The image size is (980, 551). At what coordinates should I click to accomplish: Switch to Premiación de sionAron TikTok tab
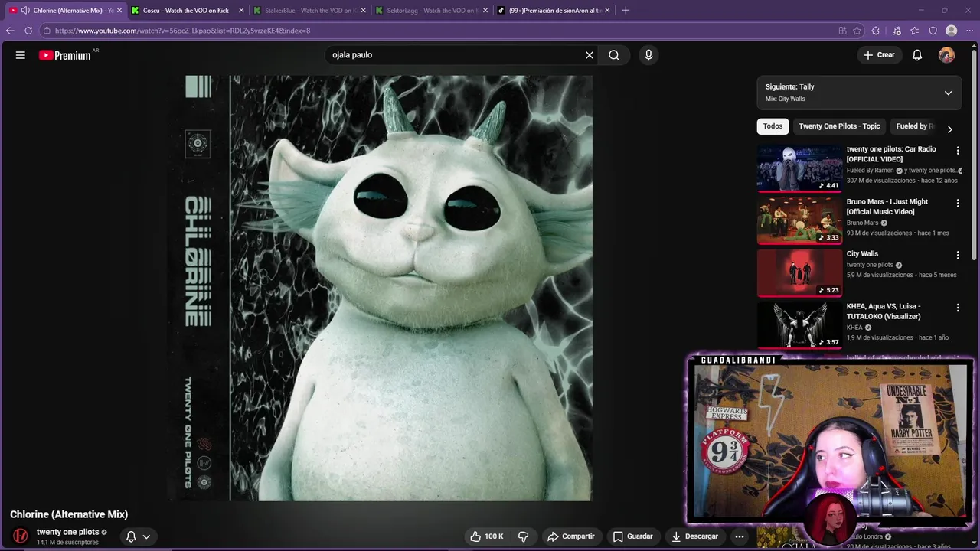click(x=554, y=11)
